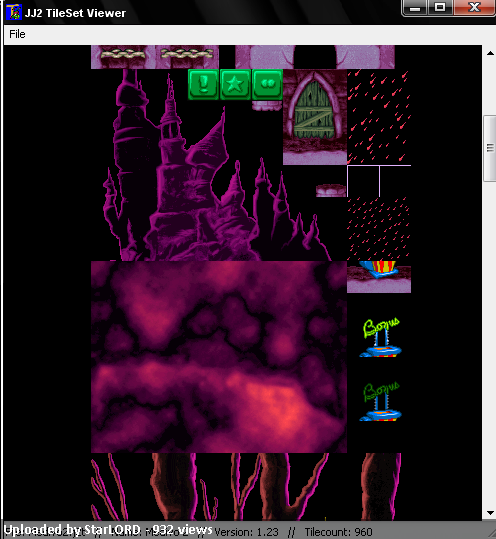Click the scrollbar down arrow
The width and height of the screenshot is (496, 539).
(490, 513)
